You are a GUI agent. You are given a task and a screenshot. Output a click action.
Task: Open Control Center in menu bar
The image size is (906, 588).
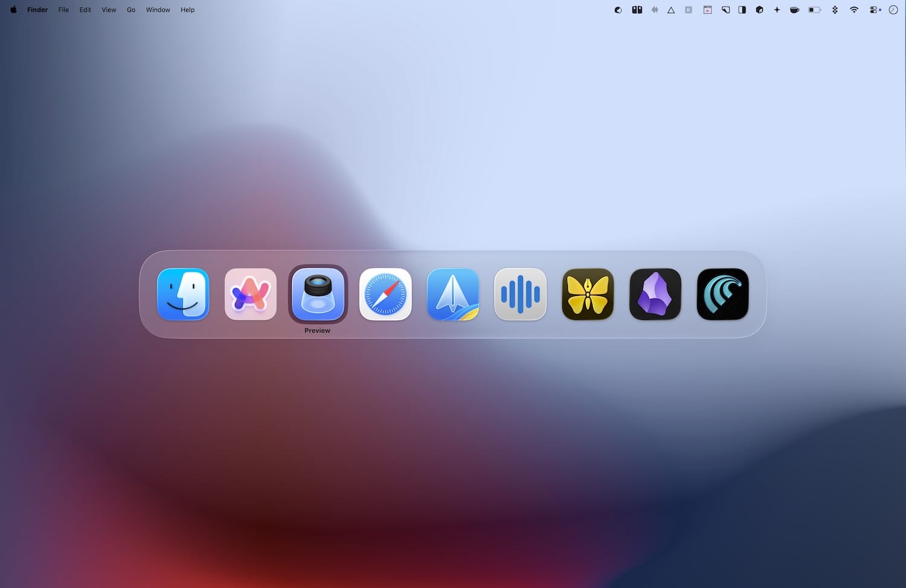[875, 10]
